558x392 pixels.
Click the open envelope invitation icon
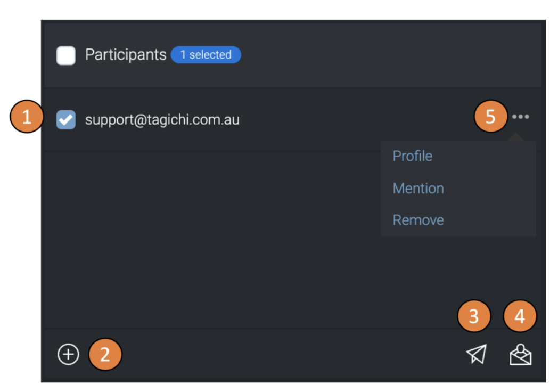(520, 355)
